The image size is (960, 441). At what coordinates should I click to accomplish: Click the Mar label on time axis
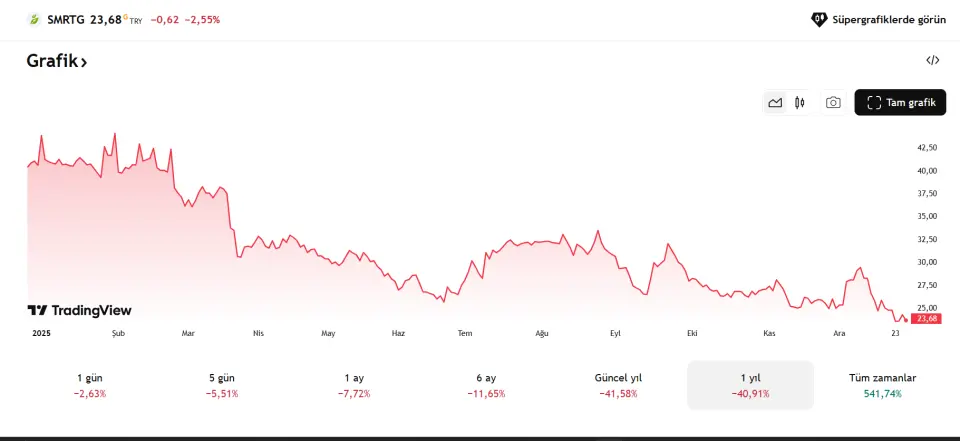[188, 332]
